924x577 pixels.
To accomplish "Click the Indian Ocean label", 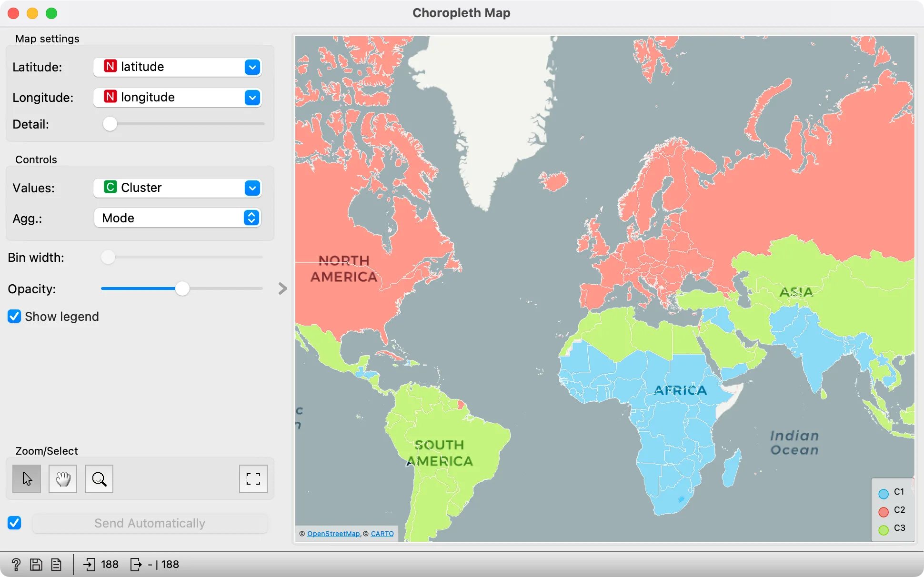I will tap(794, 443).
